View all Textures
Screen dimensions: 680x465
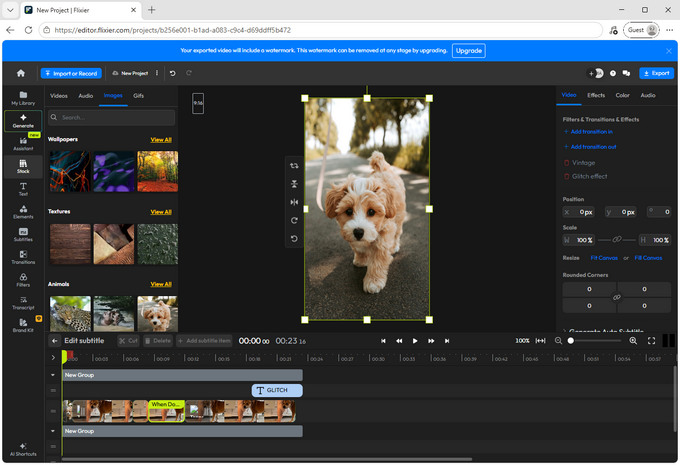pos(161,212)
